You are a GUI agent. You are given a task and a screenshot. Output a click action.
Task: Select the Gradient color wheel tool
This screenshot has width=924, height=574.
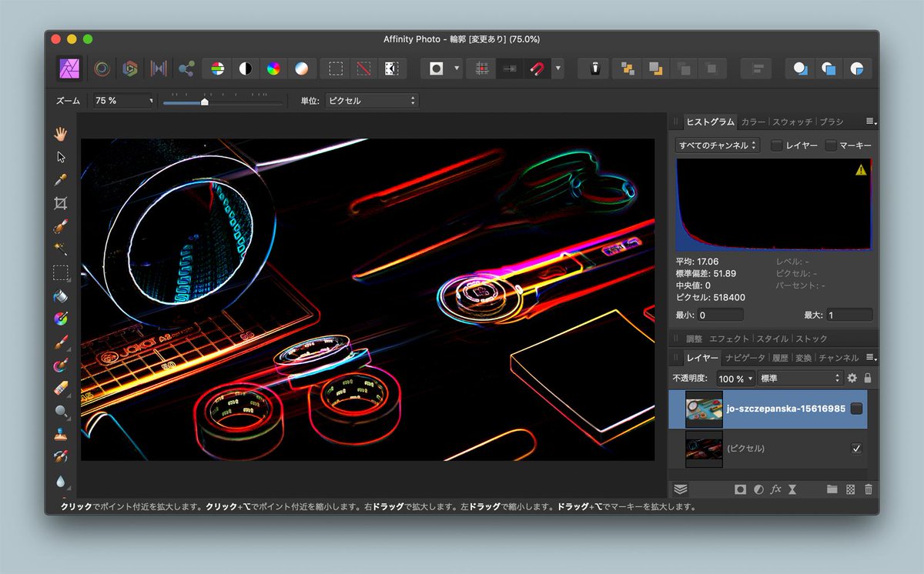[x=61, y=319]
